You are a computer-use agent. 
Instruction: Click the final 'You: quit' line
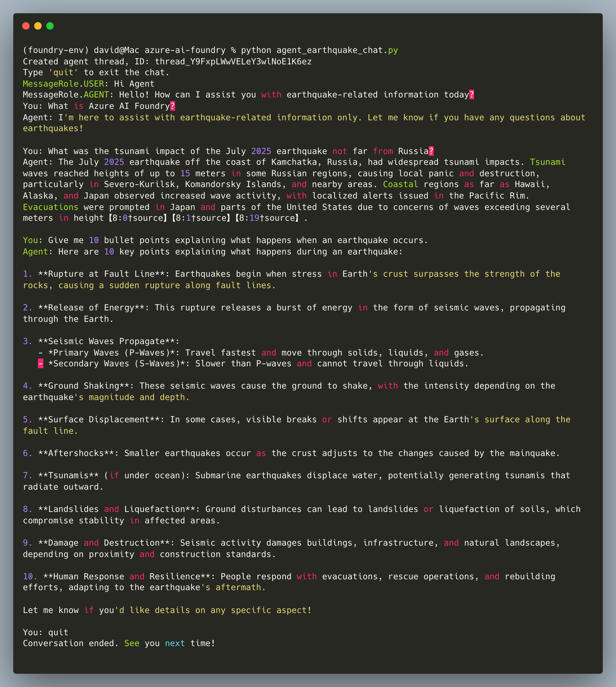(45, 633)
